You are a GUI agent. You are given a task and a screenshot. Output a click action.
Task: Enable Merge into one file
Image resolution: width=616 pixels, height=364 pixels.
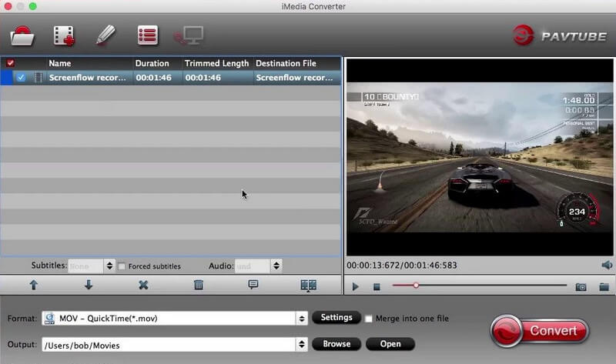point(369,319)
